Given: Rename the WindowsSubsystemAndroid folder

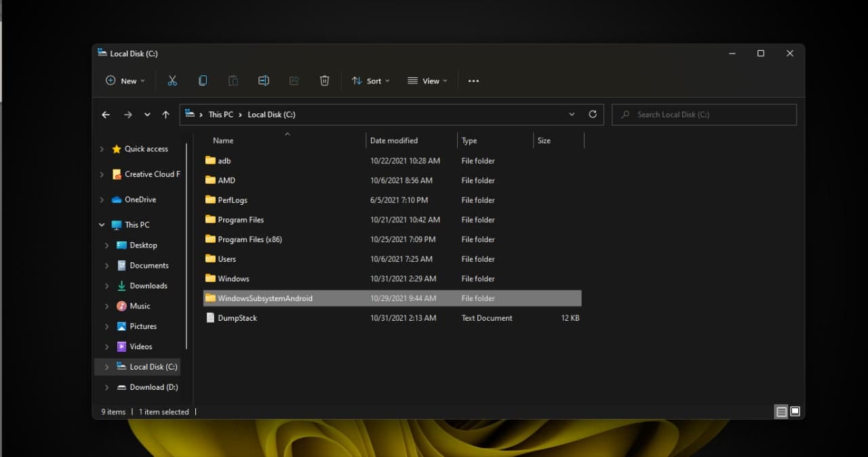Looking at the screenshot, I should 264,81.
